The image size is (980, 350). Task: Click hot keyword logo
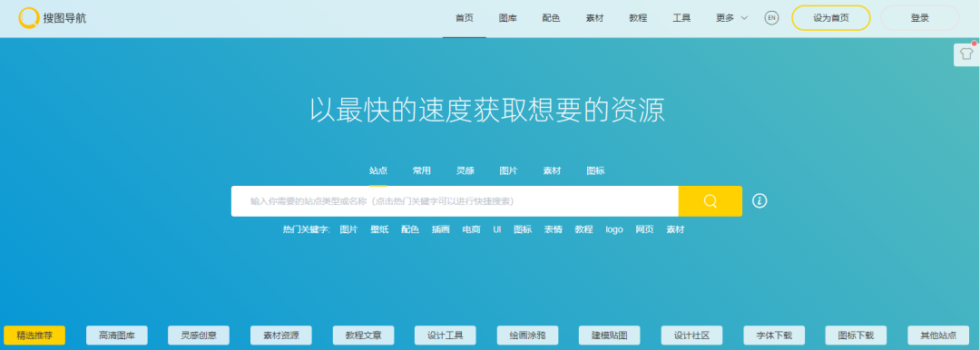[614, 230]
